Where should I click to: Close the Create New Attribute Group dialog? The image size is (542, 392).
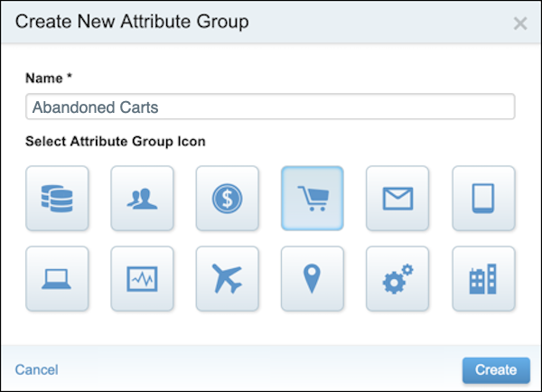click(x=520, y=23)
